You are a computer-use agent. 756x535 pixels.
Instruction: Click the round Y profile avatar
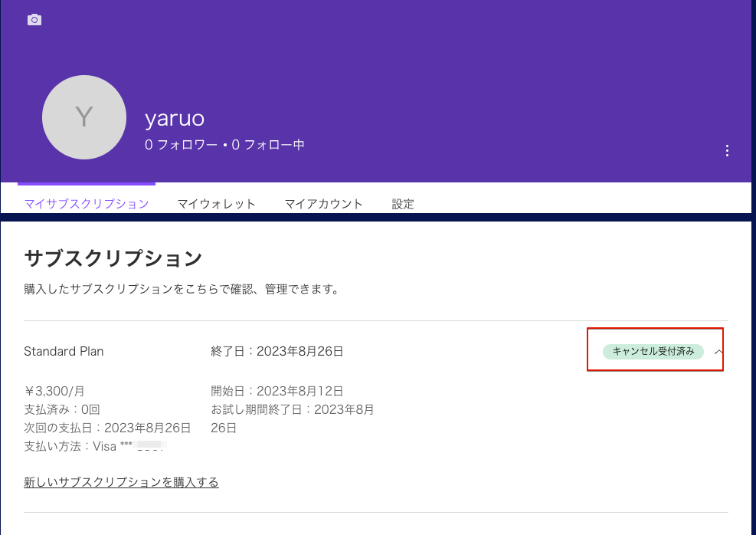[84, 117]
